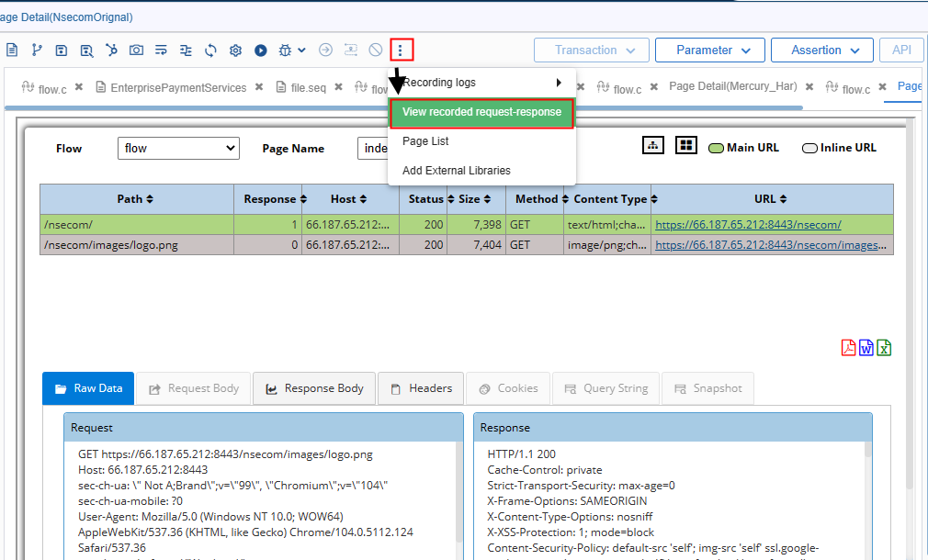This screenshot has height=560, width=928.
Task: Close the Page Detail(Mercury_Har) tab
Action: tap(809, 87)
